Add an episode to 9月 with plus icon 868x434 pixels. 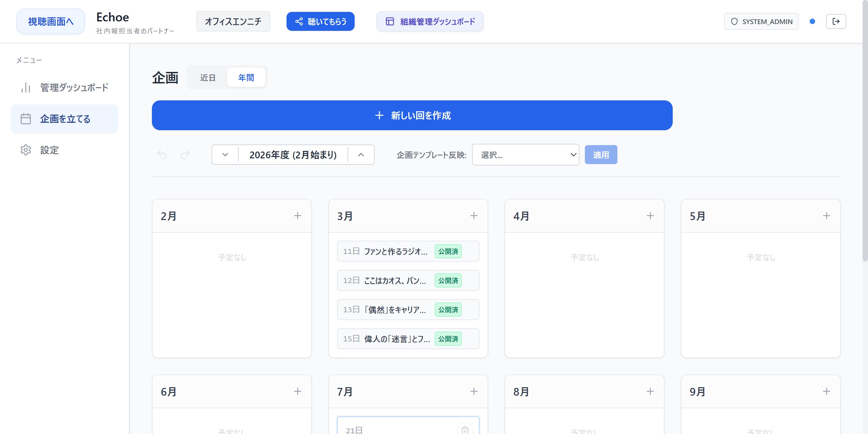[x=827, y=391]
